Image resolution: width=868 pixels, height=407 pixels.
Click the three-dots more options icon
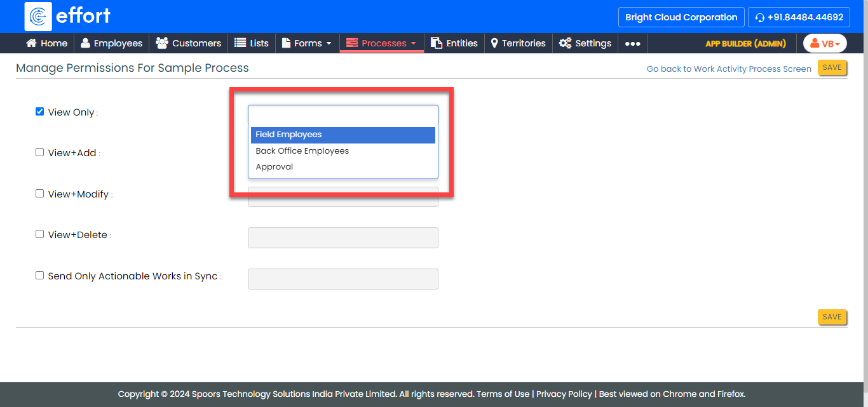click(632, 44)
